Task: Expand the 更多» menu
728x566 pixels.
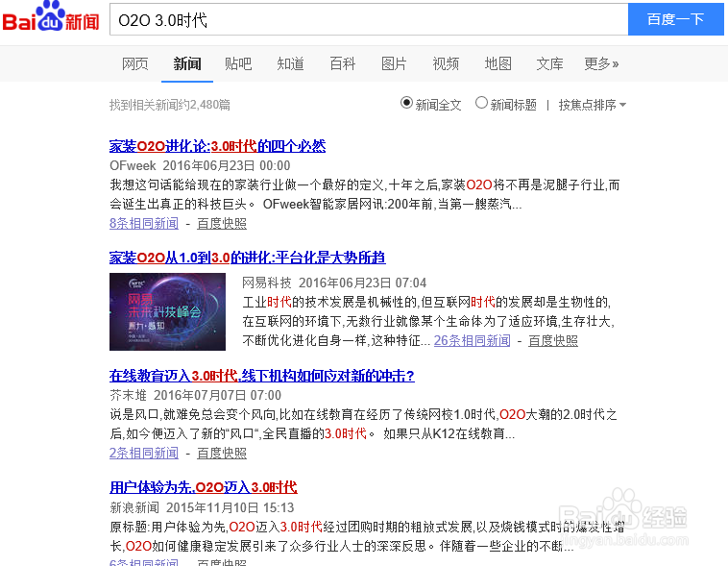Action: [x=601, y=63]
